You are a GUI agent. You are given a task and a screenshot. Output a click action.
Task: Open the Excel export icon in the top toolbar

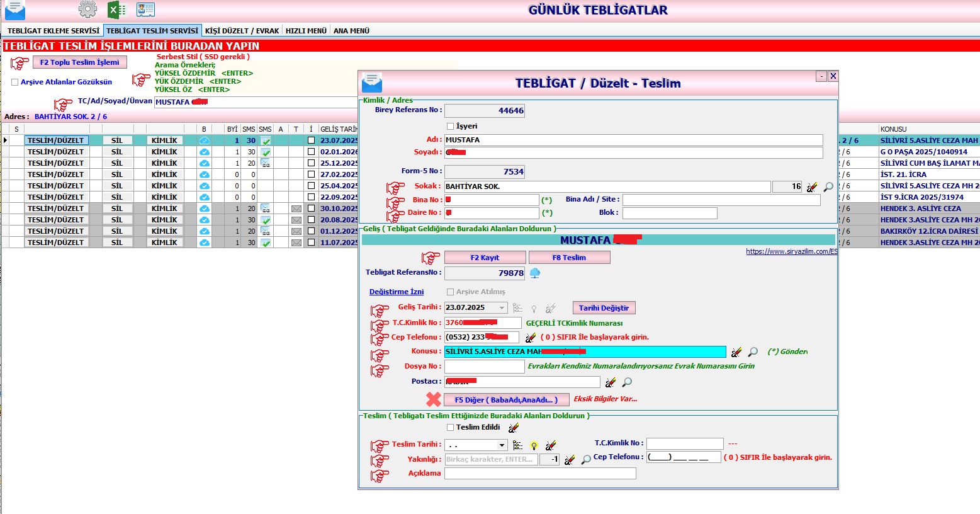coord(116,9)
